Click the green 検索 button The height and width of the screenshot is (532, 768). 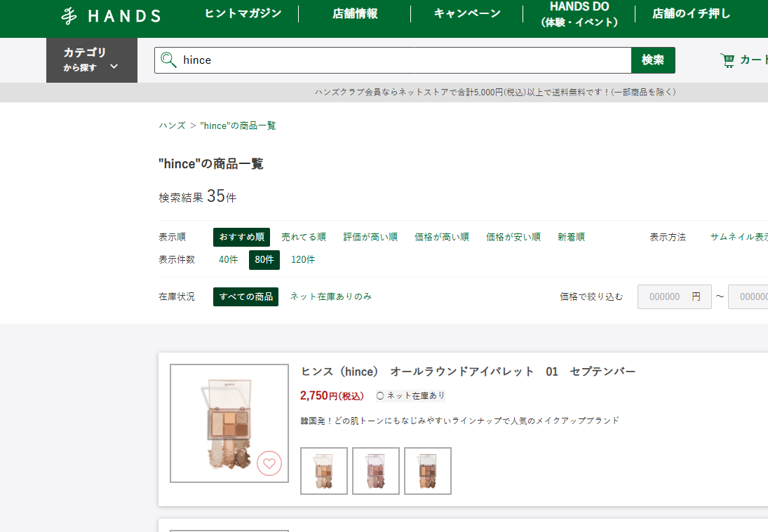tap(653, 60)
